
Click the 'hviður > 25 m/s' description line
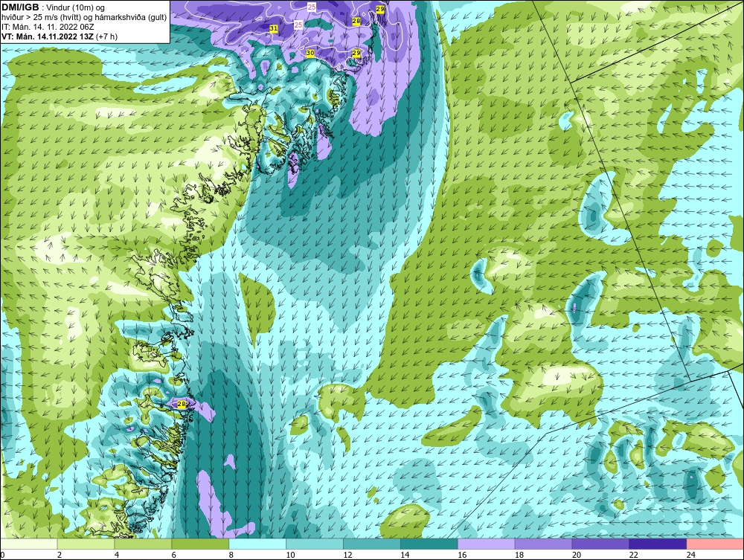coord(84,18)
